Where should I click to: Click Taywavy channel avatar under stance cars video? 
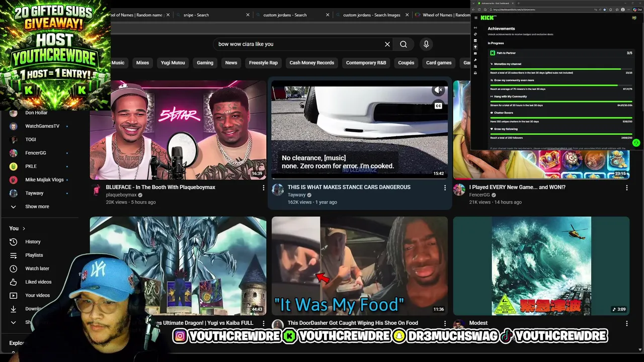pyautogui.click(x=278, y=190)
